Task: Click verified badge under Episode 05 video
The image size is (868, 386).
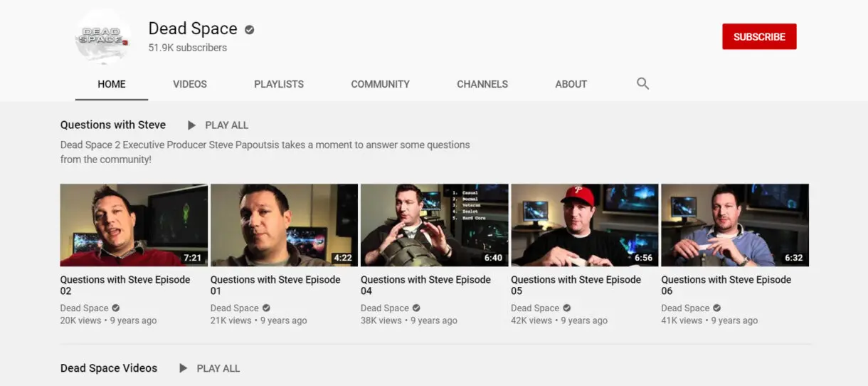Action: (x=566, y=308)
